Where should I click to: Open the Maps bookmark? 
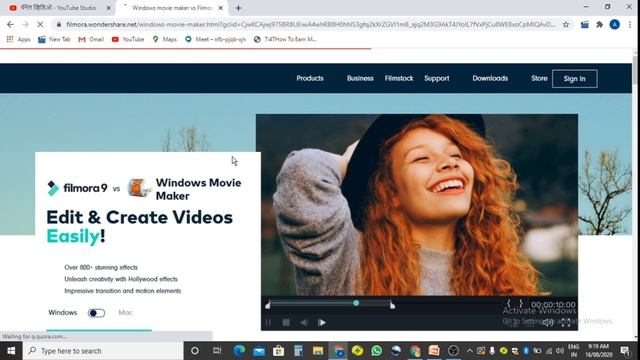pyautogui.click(x=164, y=39)
